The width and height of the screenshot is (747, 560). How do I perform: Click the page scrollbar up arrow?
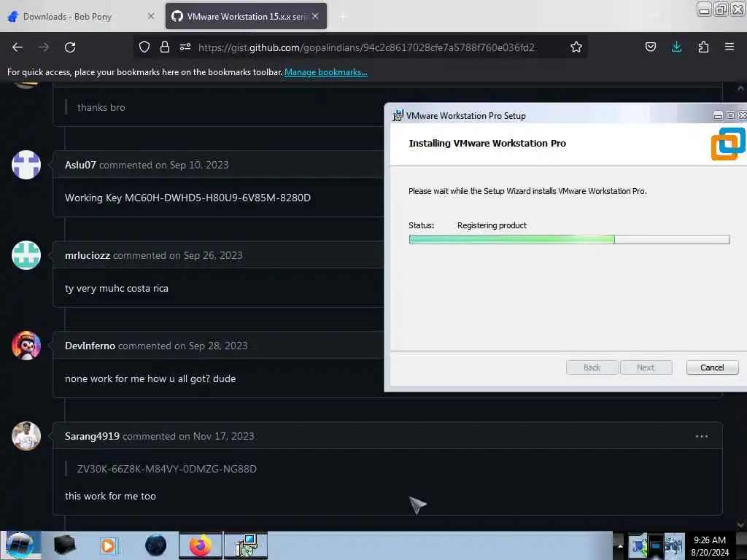[x=740, y=88]
